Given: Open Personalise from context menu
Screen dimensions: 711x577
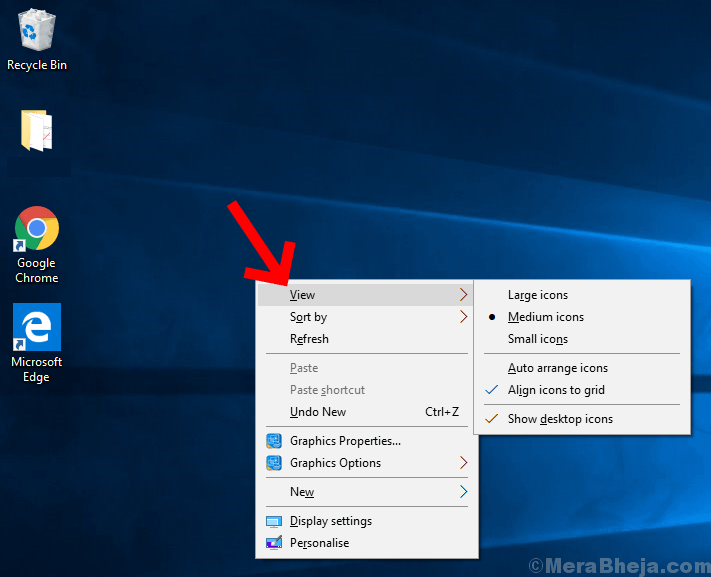Looking at the screenshot, I should pyautogui.click(x=365, y=543).
